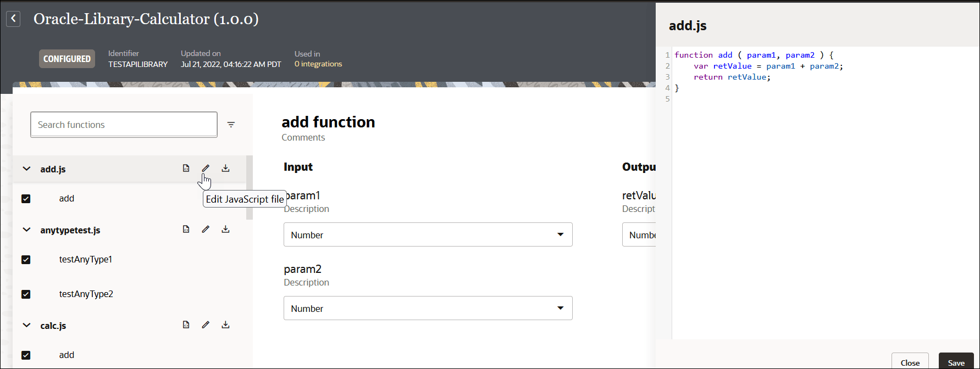Screen dimensions: 980x369
Task: Click the function add declaration line
Action: (x=754, y=55)
